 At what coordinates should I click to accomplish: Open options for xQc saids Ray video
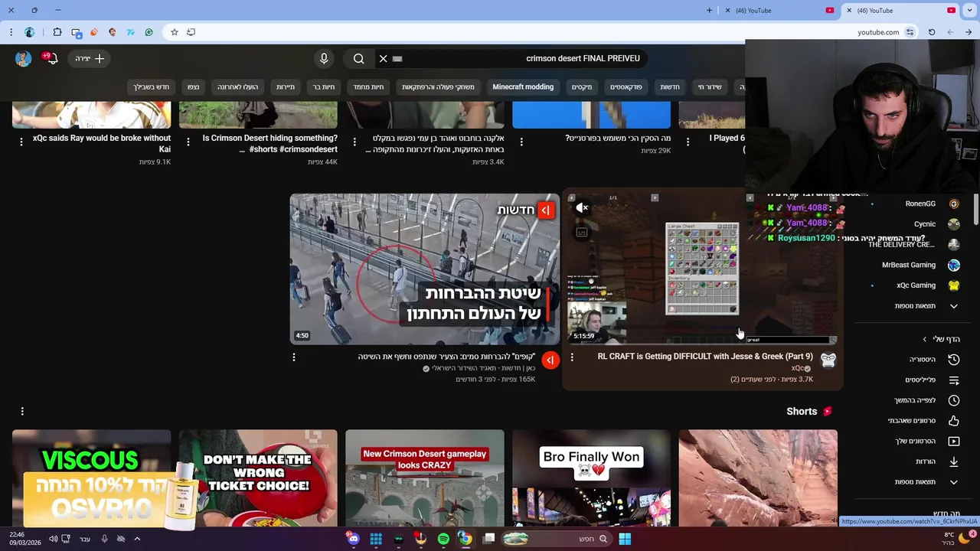21,142
